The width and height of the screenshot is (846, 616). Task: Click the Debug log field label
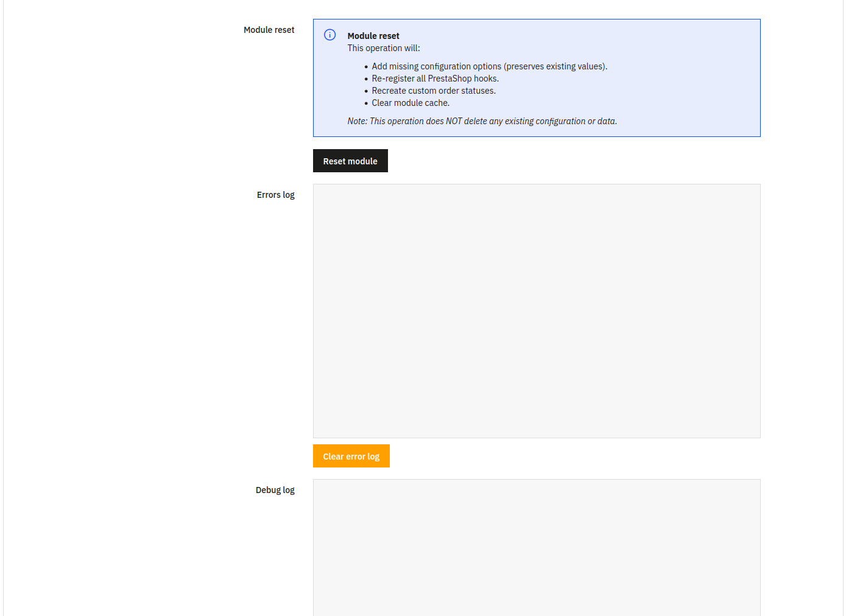click(275, 490)
